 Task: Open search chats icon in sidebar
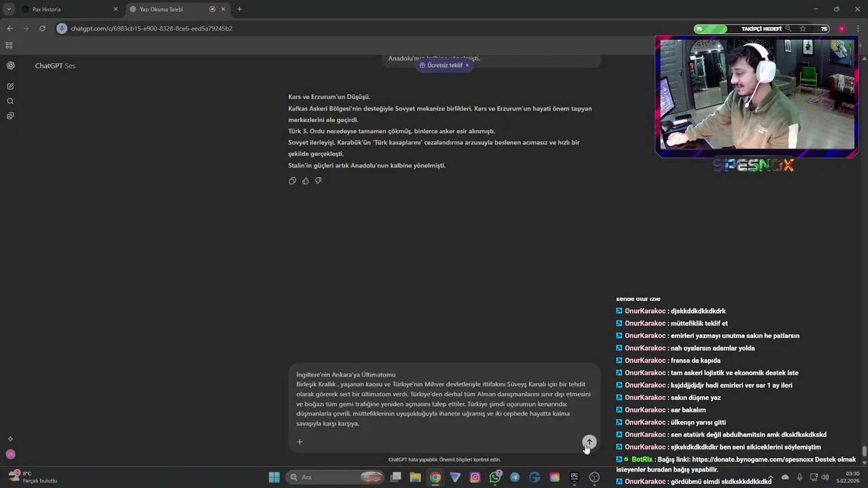(x=10, y=101)
